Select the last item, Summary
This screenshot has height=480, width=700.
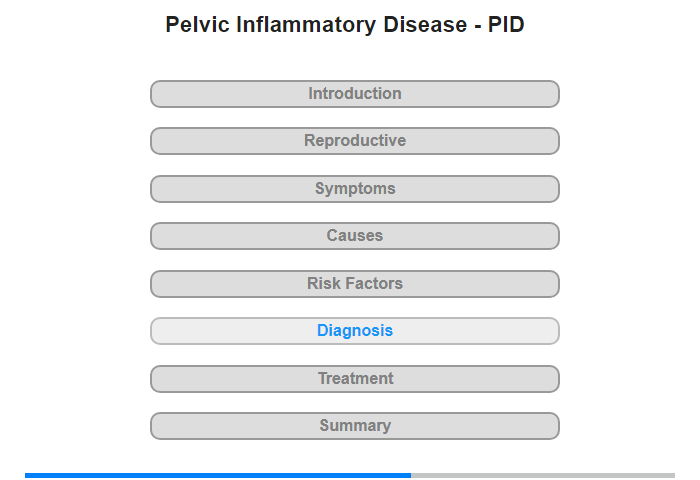(x=354, y=426)
